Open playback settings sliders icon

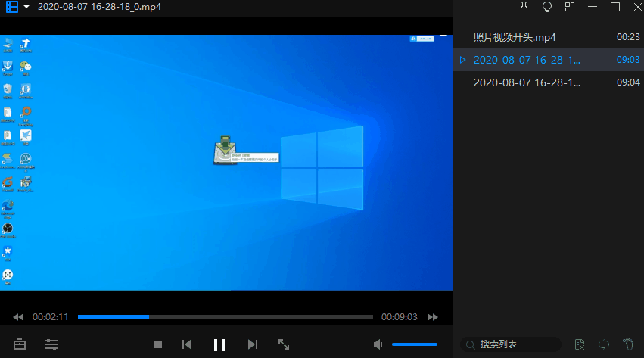pos(51,344)
